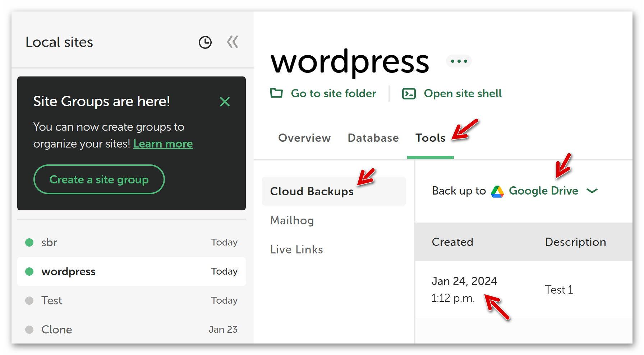Click green status dot next to sbr
The image size is (644, 355).
click(x=29, y=243)
